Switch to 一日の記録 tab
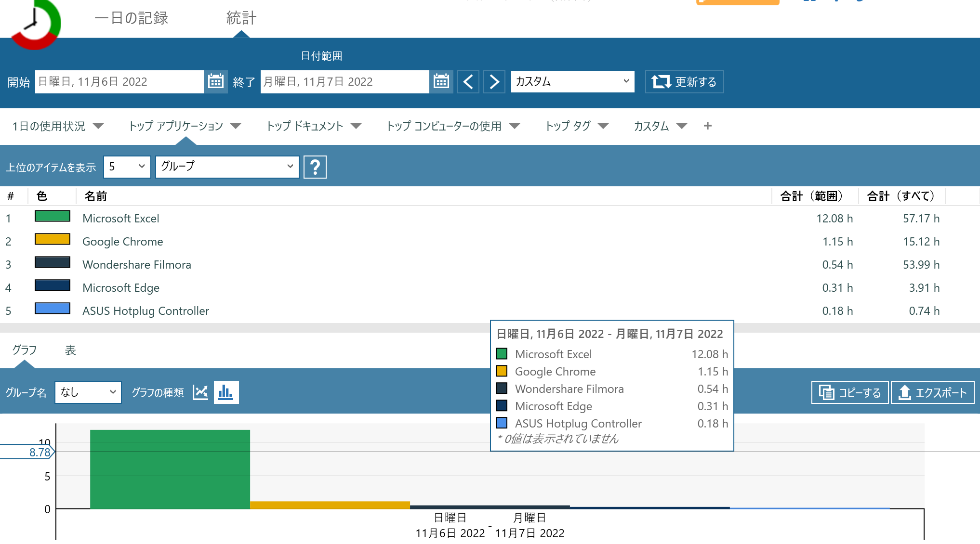The width and height of the screenshot is (980, 544). point(132,18)
